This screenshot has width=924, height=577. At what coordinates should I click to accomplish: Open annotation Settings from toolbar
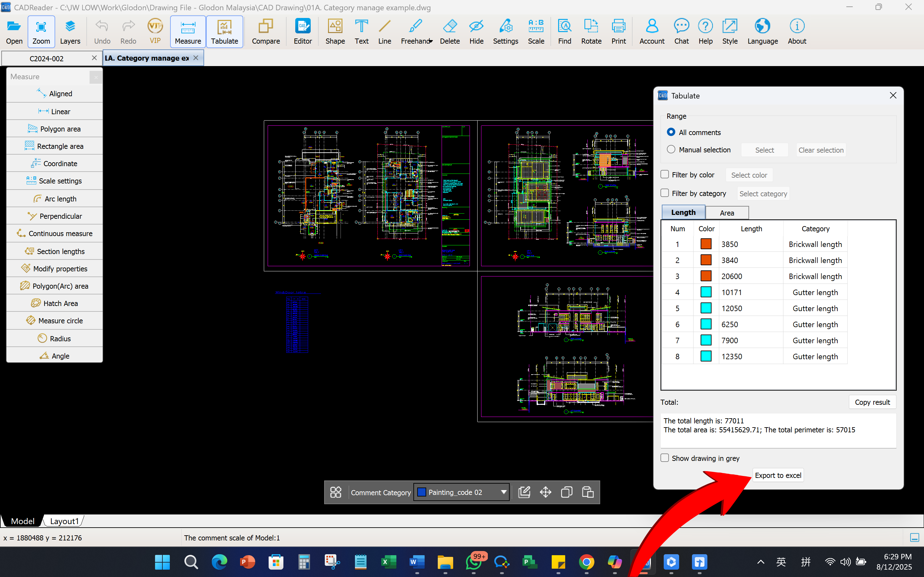click(505, 32)
